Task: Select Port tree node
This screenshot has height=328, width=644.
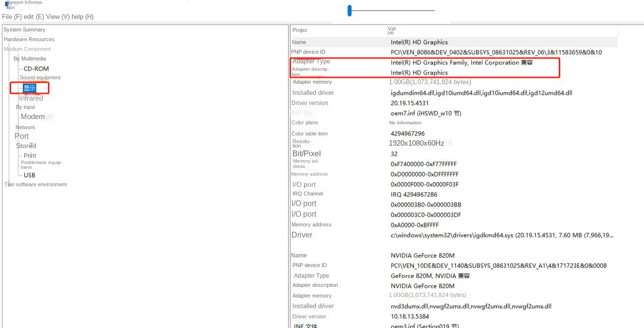Action: pos(22,136)
